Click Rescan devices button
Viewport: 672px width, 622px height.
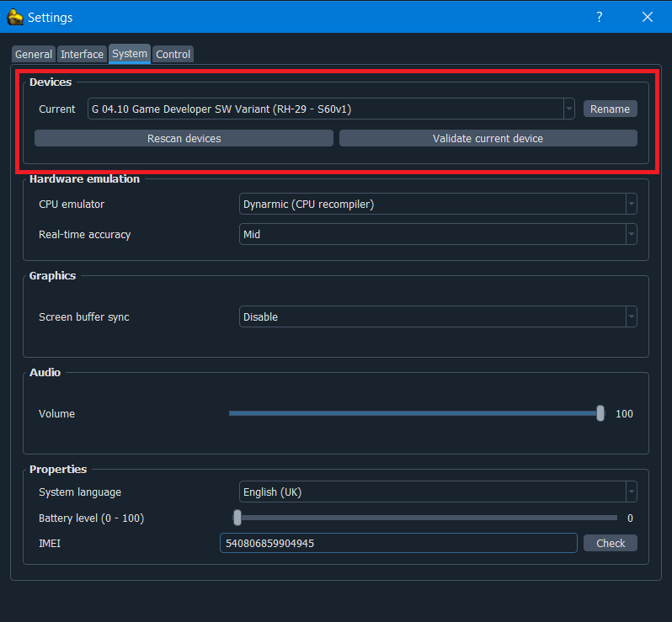[x=184, y=138]
